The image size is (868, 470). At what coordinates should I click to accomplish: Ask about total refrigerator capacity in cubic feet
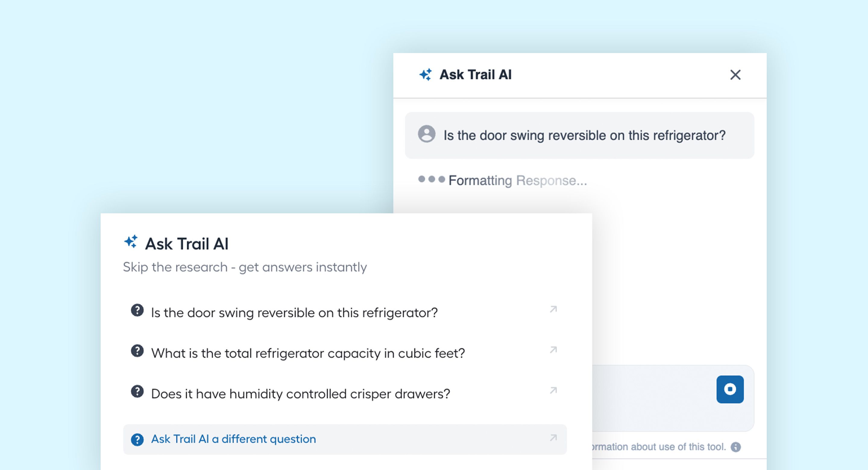pos(308,353)
